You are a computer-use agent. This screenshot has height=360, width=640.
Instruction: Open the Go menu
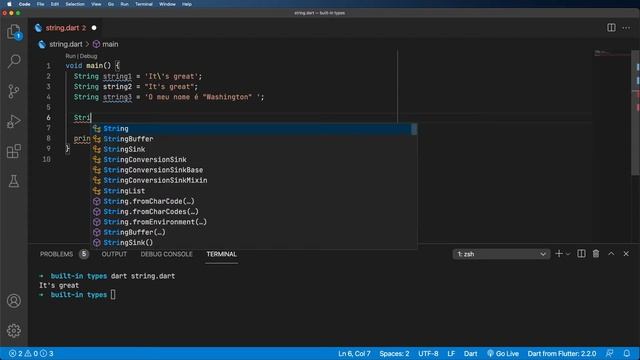tap(111, 4)
